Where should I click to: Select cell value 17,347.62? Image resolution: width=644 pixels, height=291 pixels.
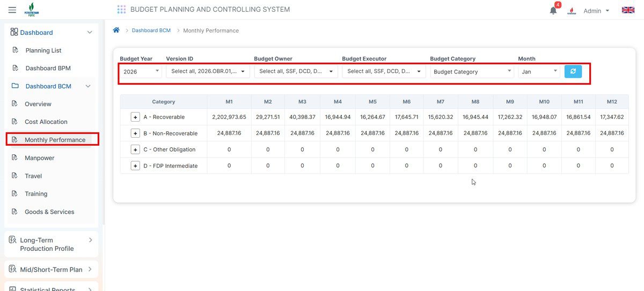(x=612, y=117)
